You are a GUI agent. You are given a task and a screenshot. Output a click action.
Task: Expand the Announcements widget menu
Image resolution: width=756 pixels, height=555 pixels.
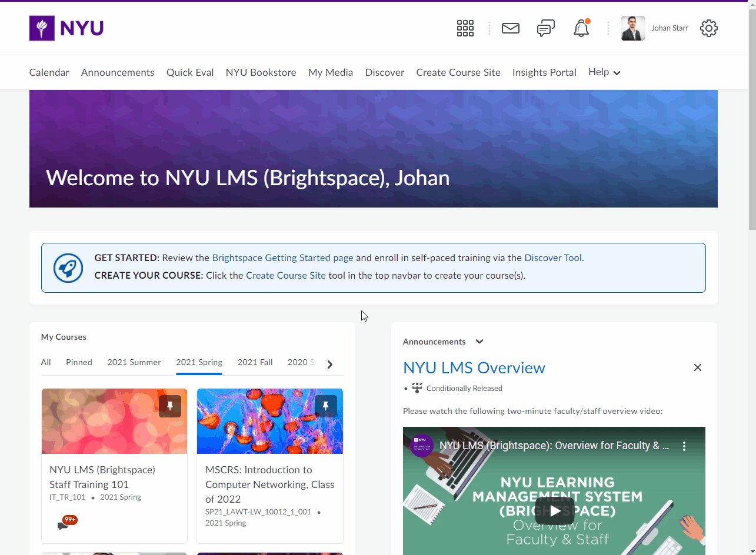(479, 342)
